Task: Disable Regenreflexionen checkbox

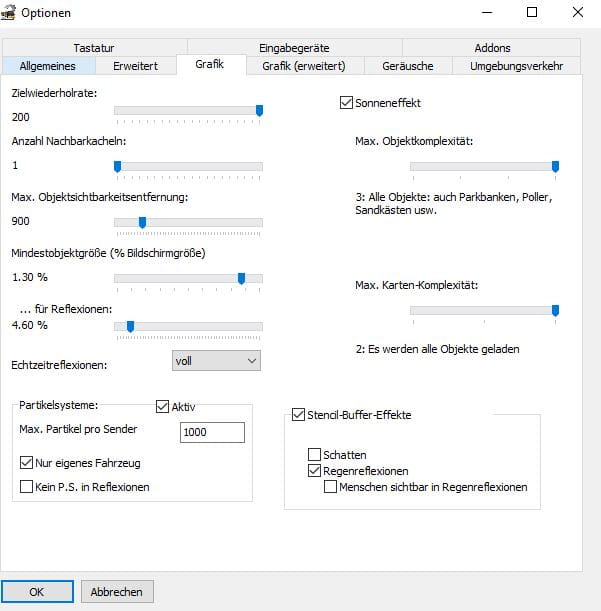Action: point(314,471)
